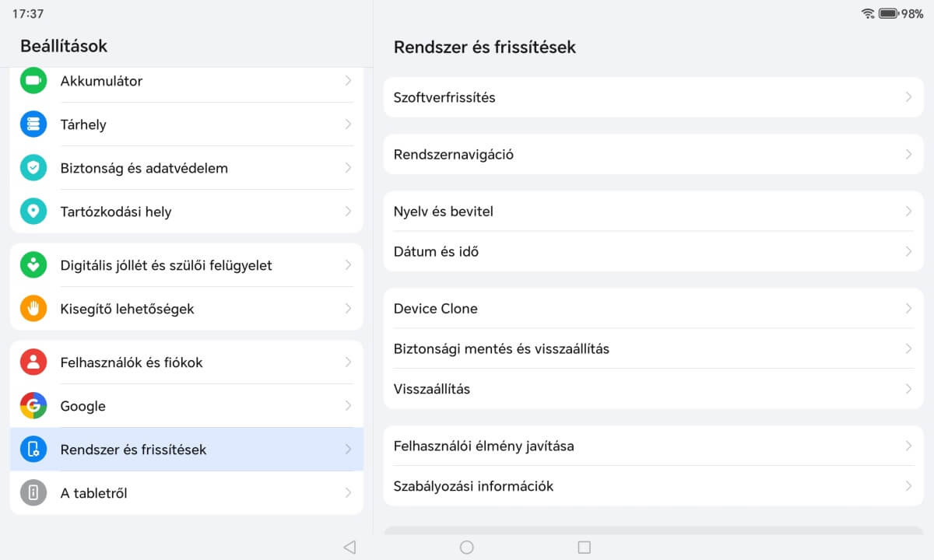Tap the back navigation triangle button

pyautogui.click(x=349, y=548)
